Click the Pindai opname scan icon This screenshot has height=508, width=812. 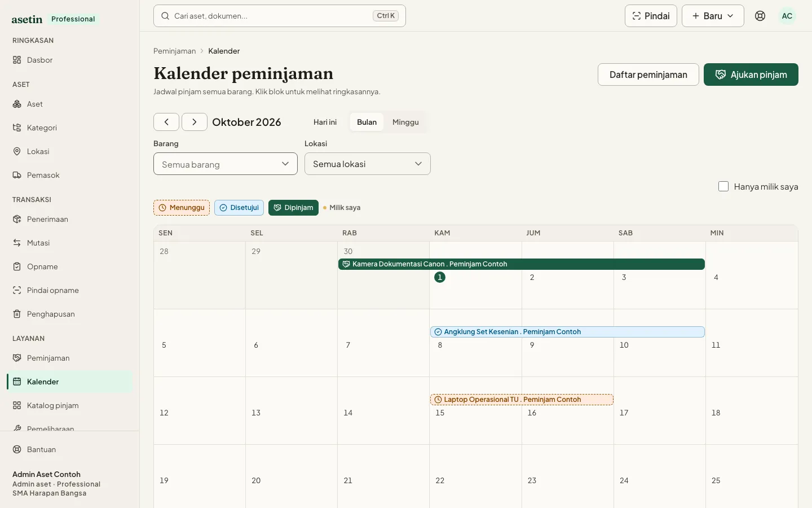(17, 290)
